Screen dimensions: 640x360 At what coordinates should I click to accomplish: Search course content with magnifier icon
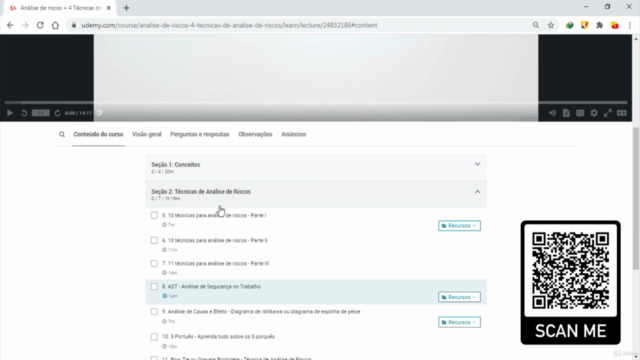pyautogui.click(x=62, y=134)
